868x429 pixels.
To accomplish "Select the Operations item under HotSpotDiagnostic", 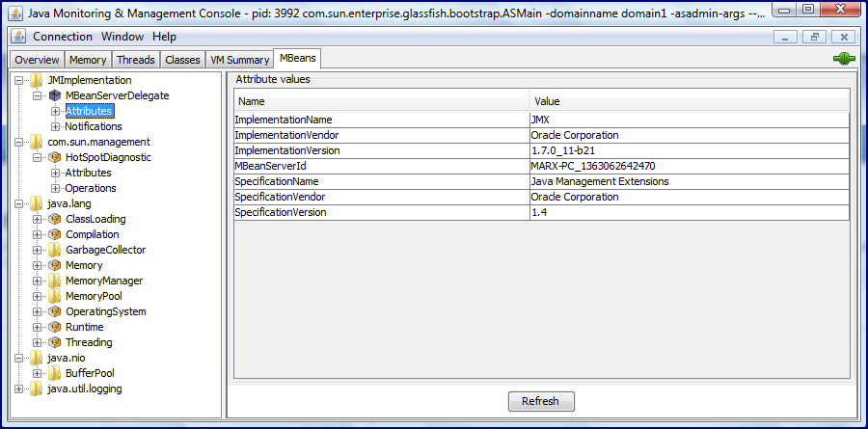I will (x=91, y=188).
